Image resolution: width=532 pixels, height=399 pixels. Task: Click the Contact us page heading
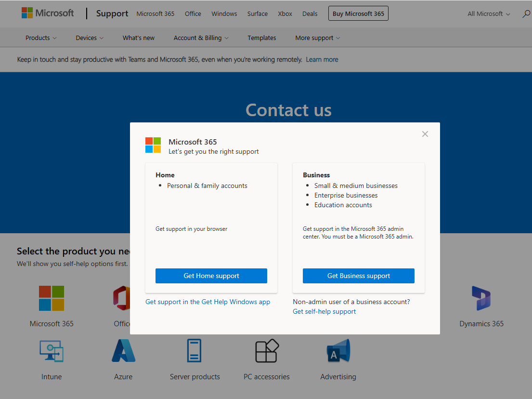[288, 110]
